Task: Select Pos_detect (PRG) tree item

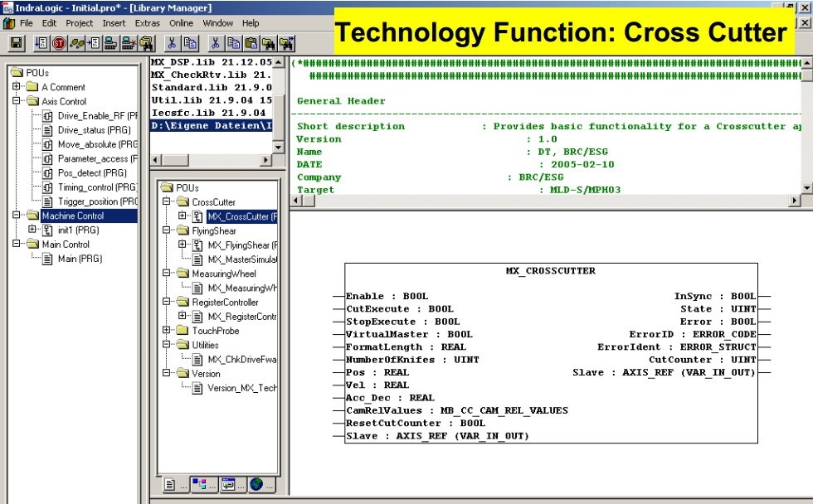Action: (x=92, y=172)
